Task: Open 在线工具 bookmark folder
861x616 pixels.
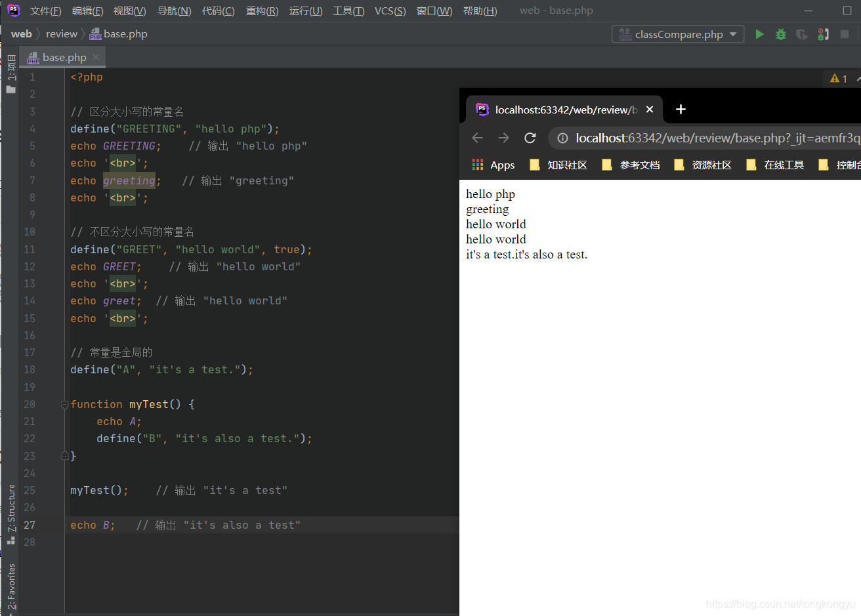Action: (x=776, y=165)
